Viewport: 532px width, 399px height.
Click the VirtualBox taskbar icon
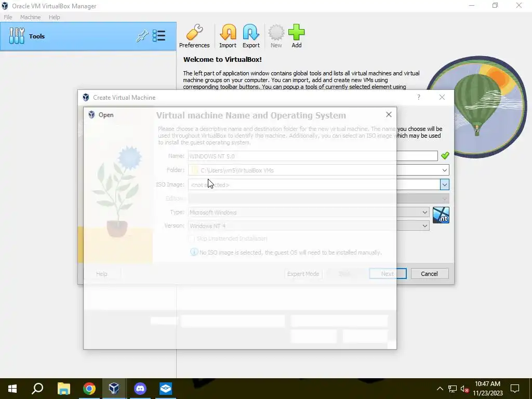[114, 389]
